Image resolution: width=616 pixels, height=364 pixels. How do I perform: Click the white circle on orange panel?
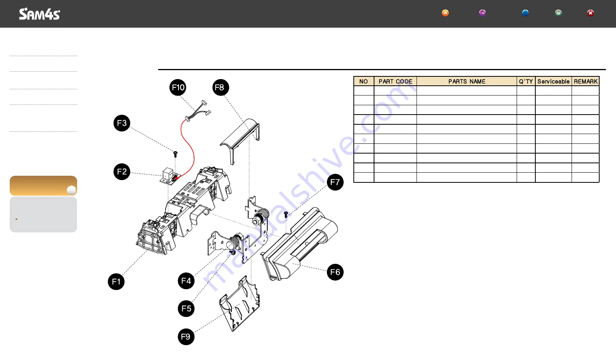click(x=71, y=190)
